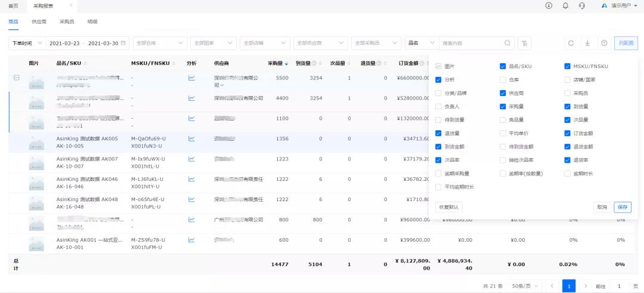The height and width of the screenshot is (293, 644).
Task: Open analysis chart for 800 quantity row
Action: pos(191,220)
